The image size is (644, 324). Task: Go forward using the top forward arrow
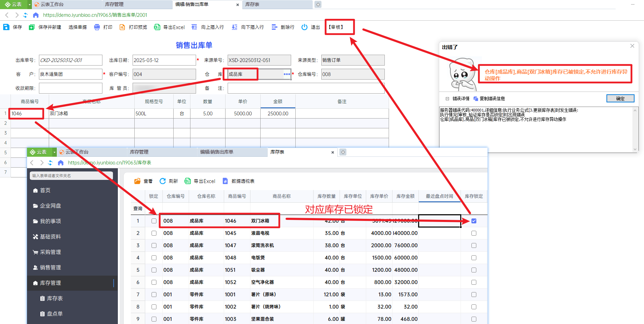tap(16, 15)
